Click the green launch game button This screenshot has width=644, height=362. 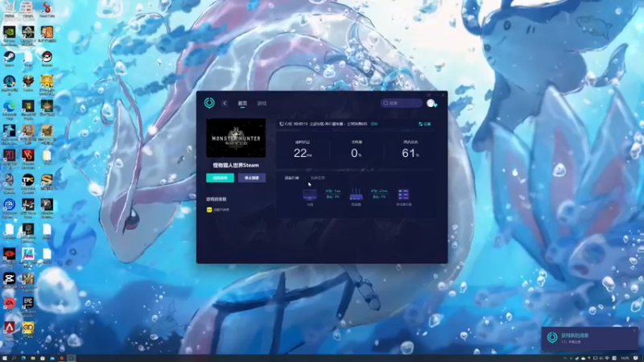pos(220,178)
